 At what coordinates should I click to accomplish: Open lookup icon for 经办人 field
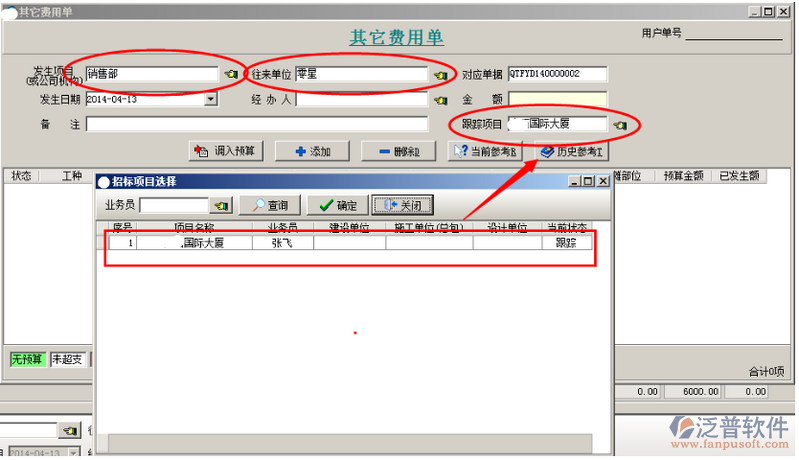click(439, 100)
